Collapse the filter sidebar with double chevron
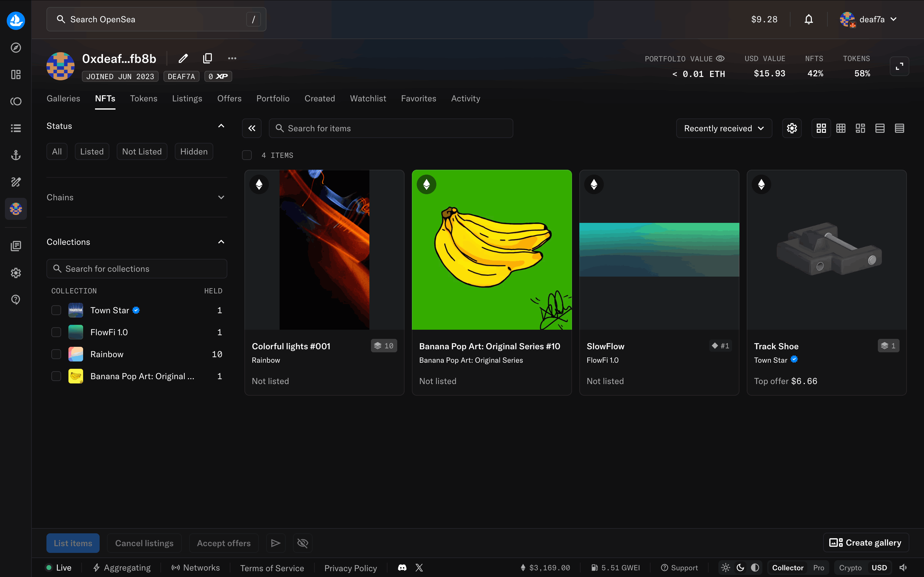The height and width of the screenshot is (577, 924). (251, 128)
